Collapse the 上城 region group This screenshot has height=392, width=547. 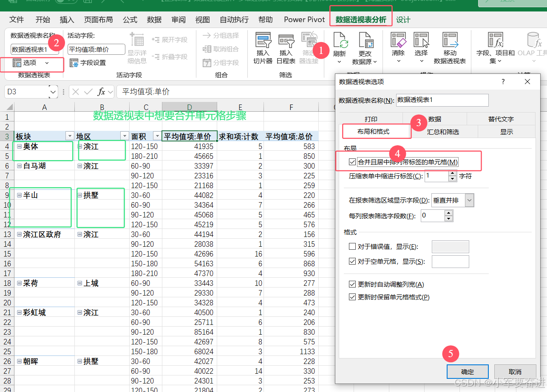(x=80, y=283)
